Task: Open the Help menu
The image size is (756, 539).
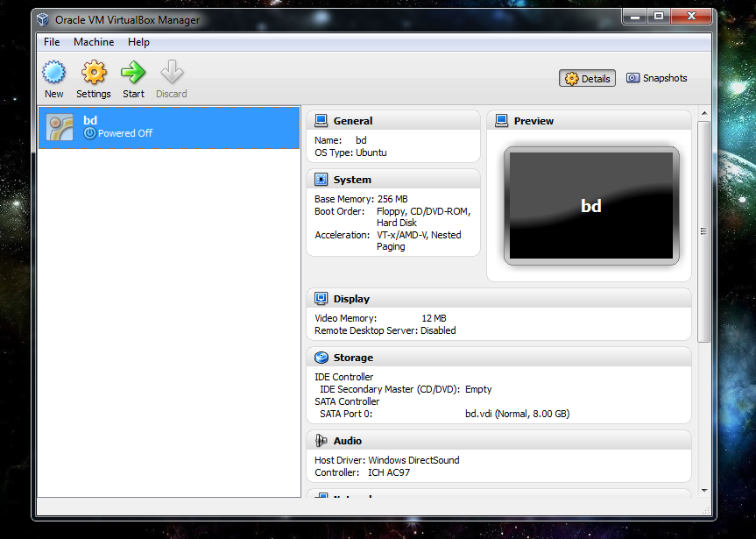Action: (138, 42)
